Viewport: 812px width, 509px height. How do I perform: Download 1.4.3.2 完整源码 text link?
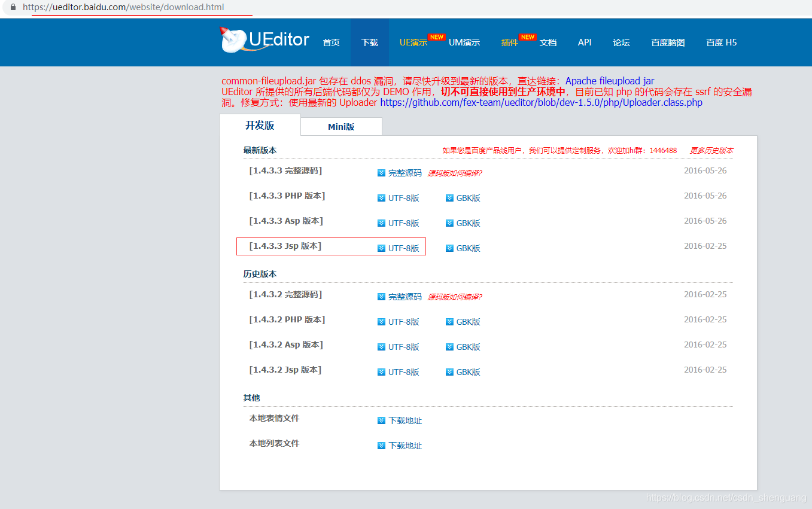click(405, 297)
